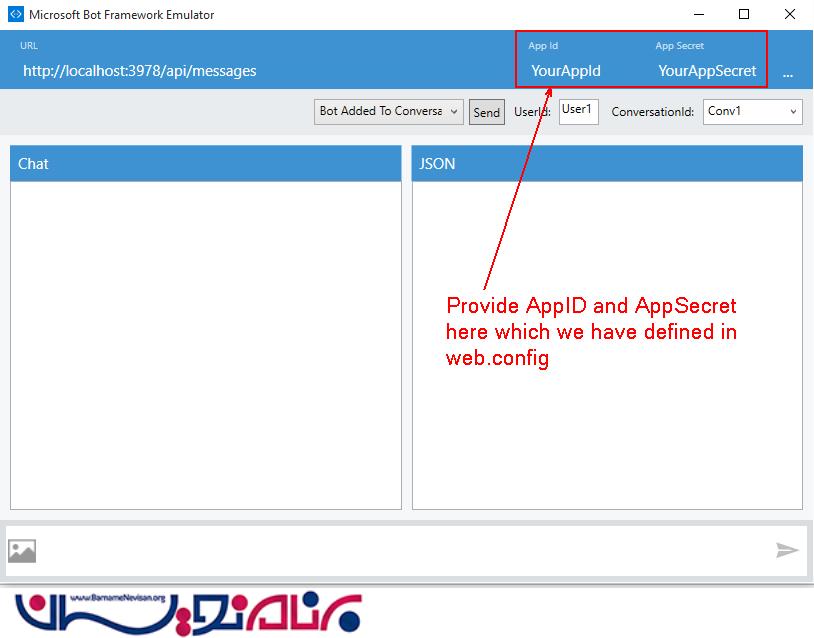Click the YourAppId field
This screenshot has width=814, height=638.
point(565,71)
